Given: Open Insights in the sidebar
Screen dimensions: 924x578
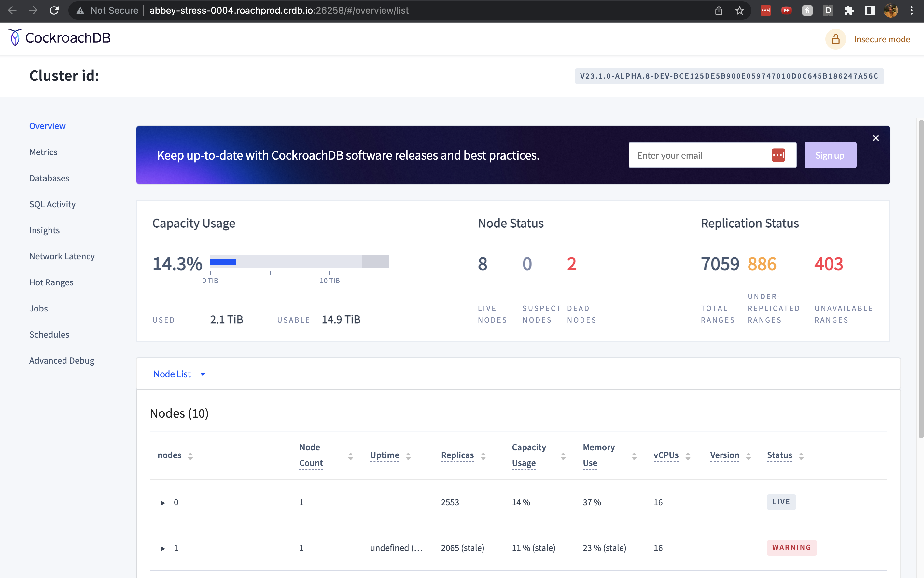Looking at the screenshot, I should point(44,230).
